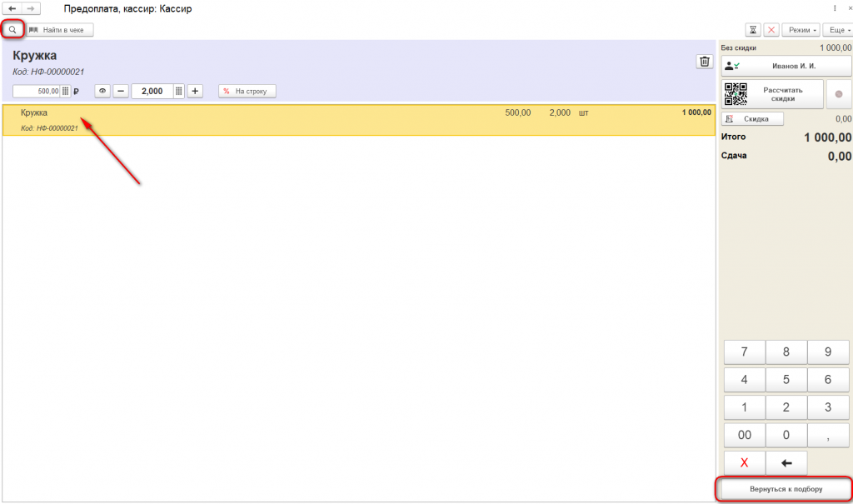Click the Сдача value 0,00

point(840,157)
